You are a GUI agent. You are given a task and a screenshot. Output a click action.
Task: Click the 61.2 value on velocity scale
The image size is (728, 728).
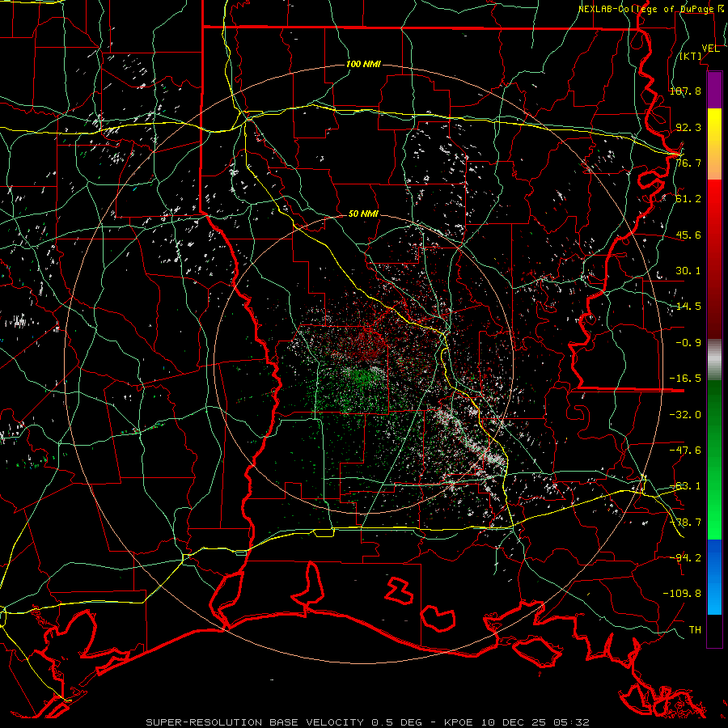click(x=688, y=199)
